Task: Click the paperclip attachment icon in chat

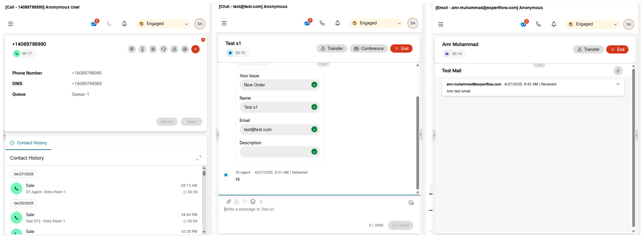Action: [x=229, y=202]
